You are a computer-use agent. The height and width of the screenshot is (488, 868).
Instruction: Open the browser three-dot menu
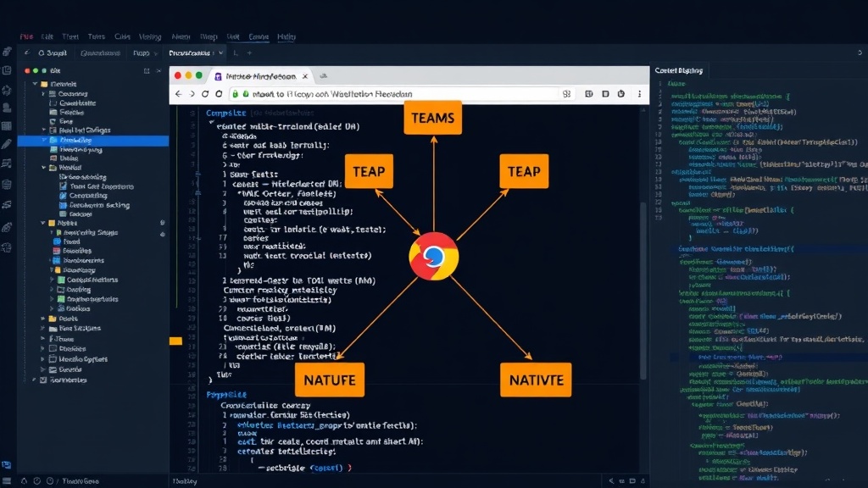tap(639, 94)
